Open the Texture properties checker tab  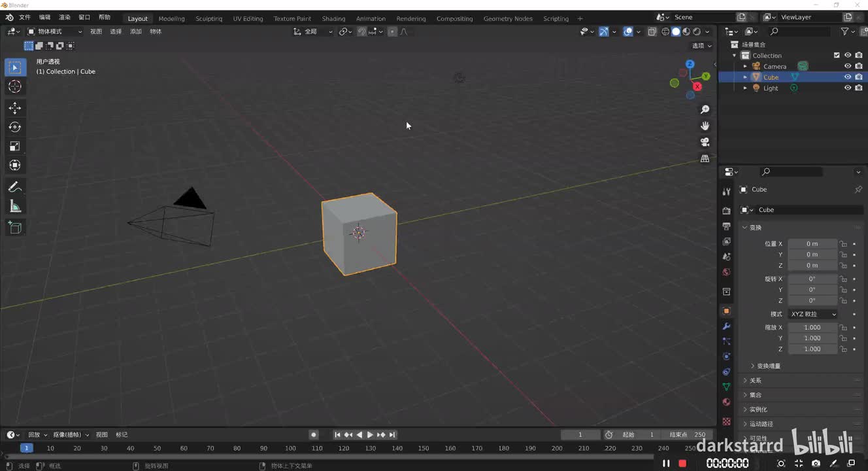[x=726, y=421]
